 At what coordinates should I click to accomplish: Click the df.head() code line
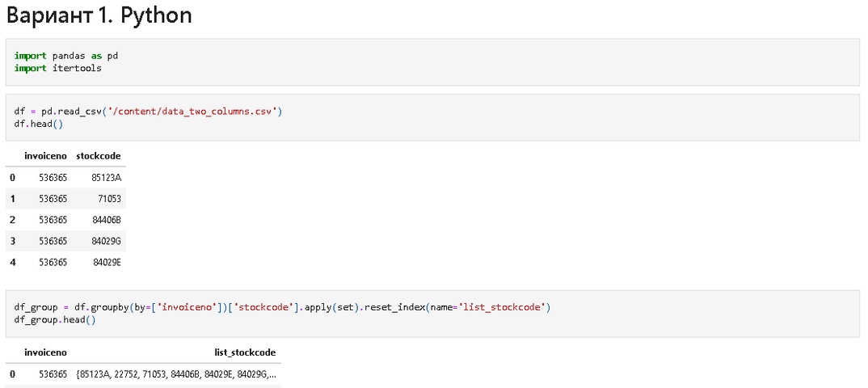coord(38,123)
